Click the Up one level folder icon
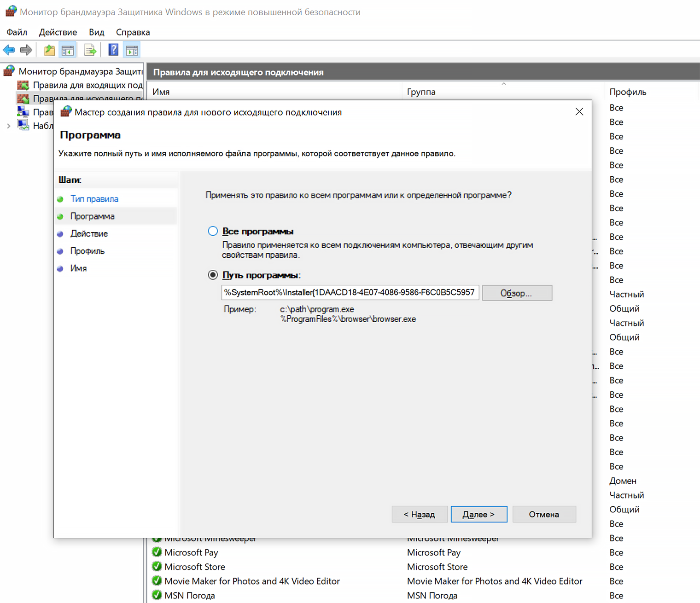The width and height of the screenshot is (700, 603). (49, 50)
